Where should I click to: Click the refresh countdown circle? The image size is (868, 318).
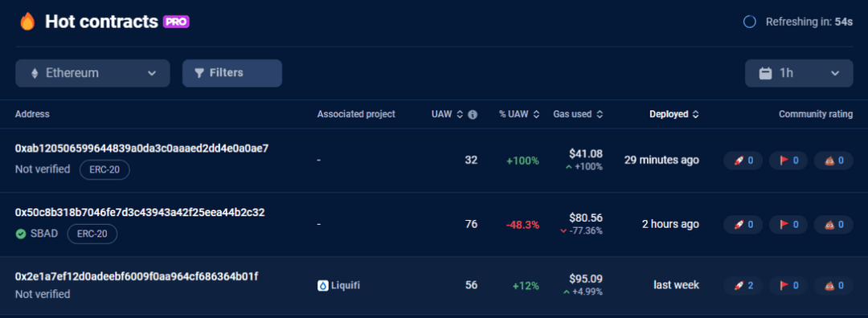pyautogui.click(x=750, y=22)
